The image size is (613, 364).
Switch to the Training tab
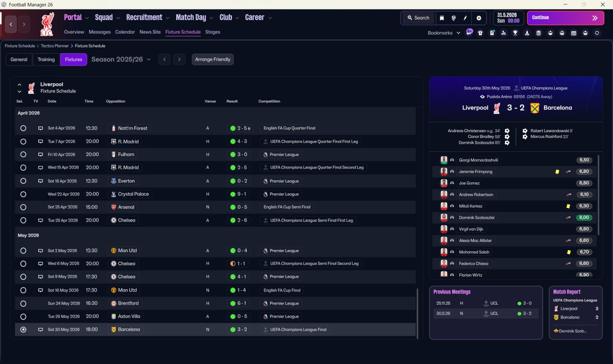(46, 59)
